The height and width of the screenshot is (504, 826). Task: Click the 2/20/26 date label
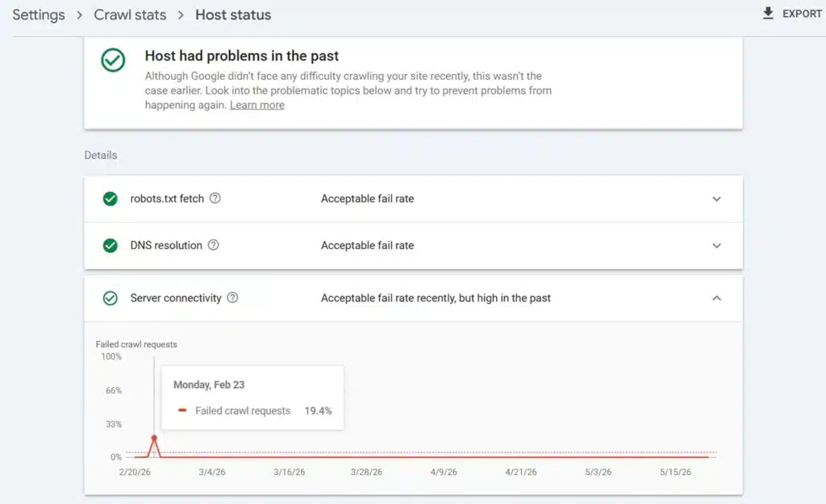coord(135,472)
